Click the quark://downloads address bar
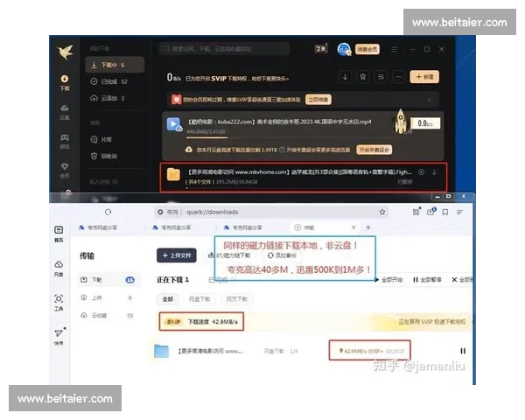 pos(271,212)
